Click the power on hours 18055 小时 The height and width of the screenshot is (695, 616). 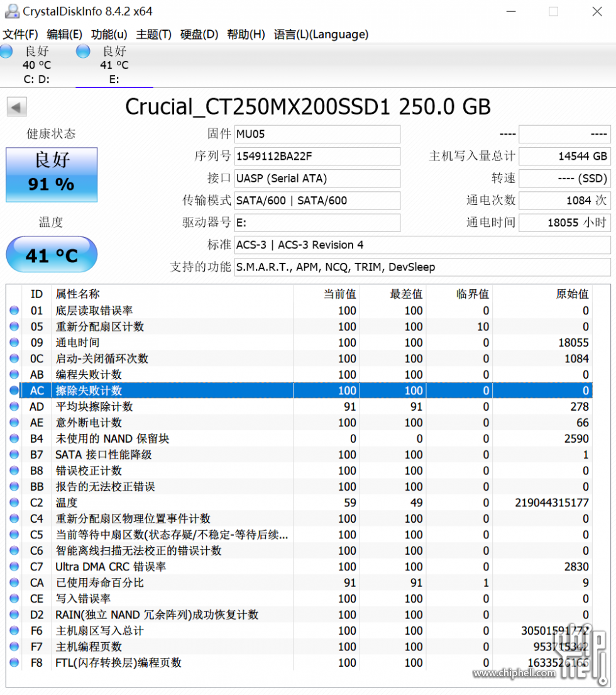click(564, 223)
